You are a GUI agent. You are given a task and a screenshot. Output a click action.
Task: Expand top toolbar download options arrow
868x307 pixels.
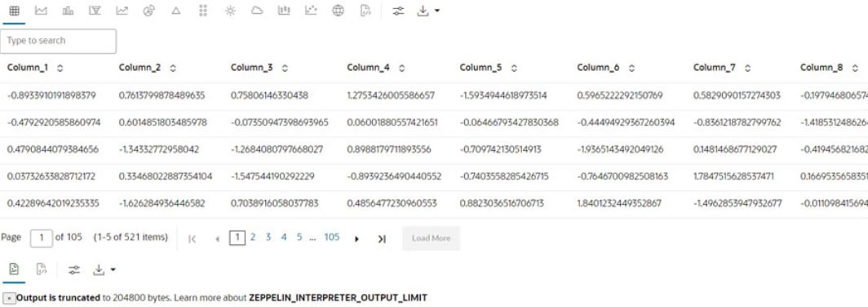(x=437, y=11)
